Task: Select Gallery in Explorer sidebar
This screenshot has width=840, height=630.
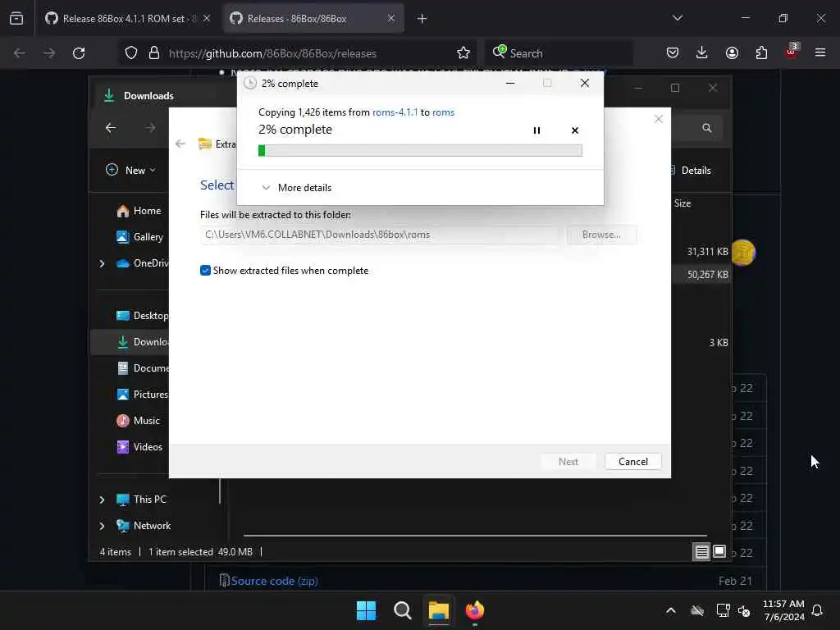Action: click(139, 237)
